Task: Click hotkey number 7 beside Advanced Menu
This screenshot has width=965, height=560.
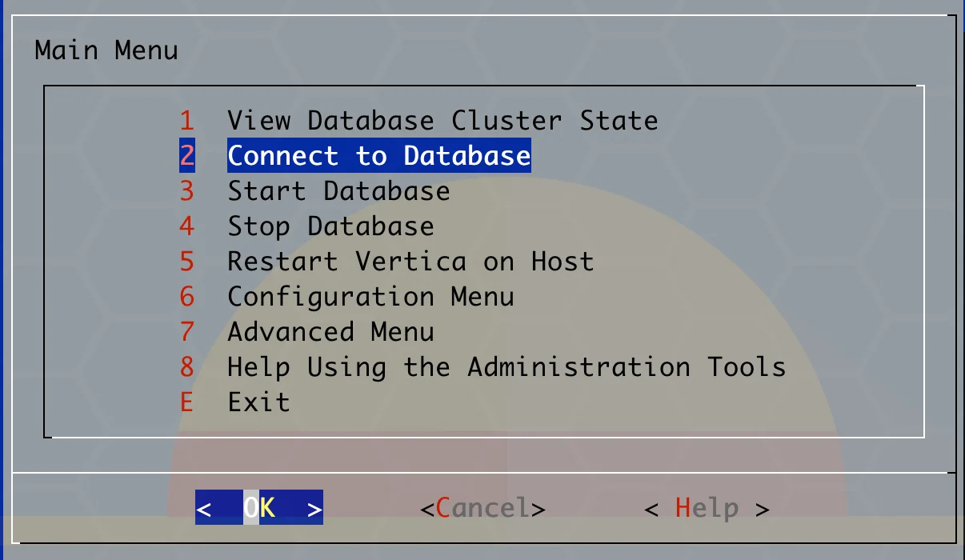Action: coord(186,332)
